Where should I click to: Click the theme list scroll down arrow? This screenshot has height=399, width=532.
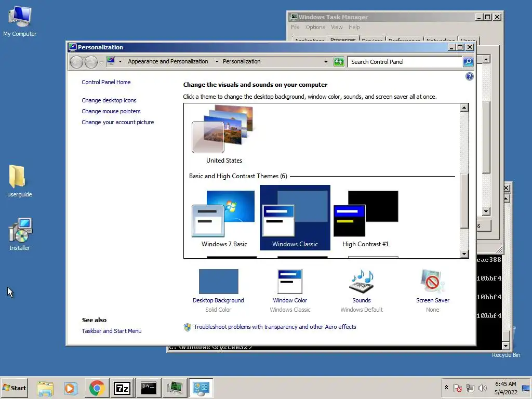464,254
